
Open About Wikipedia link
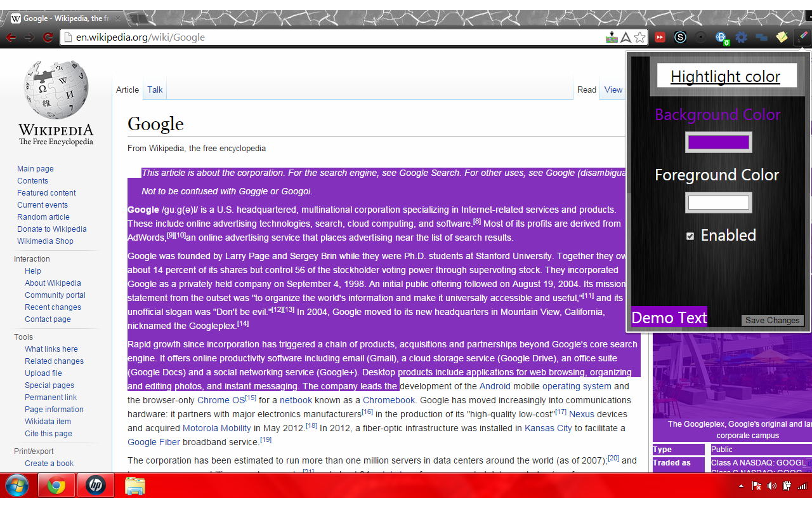(x=53, y=283)
